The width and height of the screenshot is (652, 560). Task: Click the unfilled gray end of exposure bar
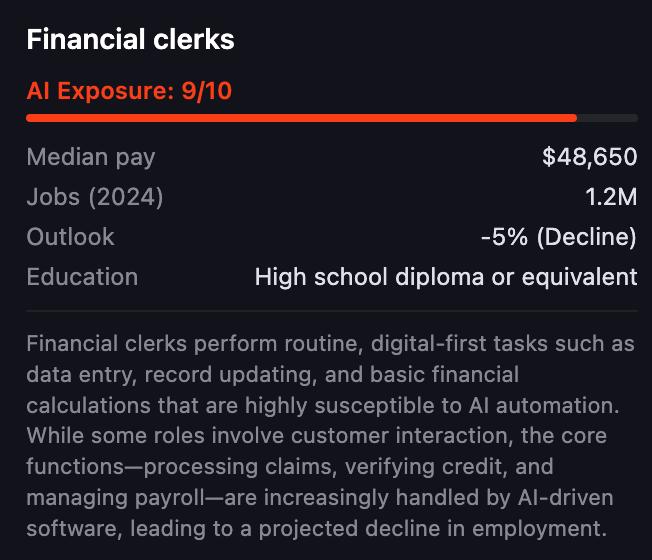pos(608,118)
